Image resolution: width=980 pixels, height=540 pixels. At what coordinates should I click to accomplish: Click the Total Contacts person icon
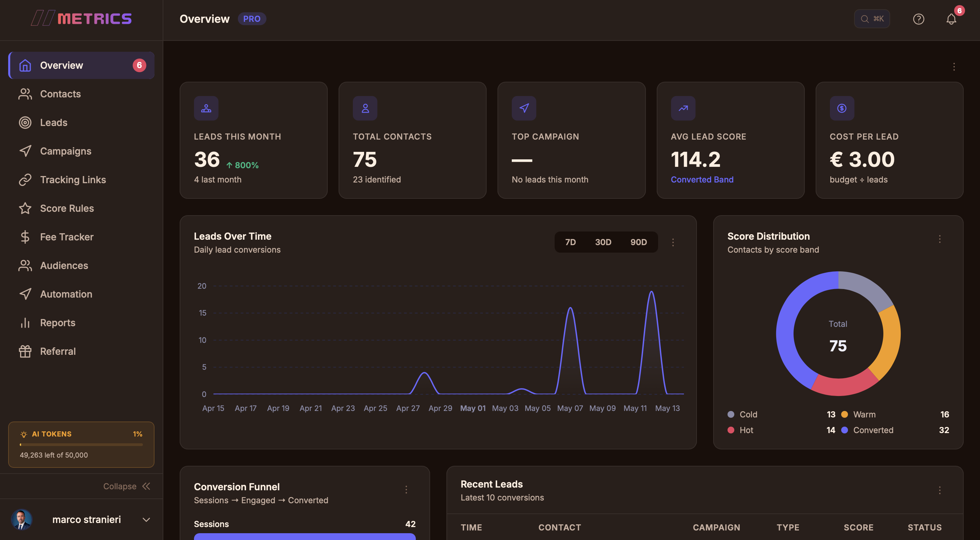coord(365,109)
